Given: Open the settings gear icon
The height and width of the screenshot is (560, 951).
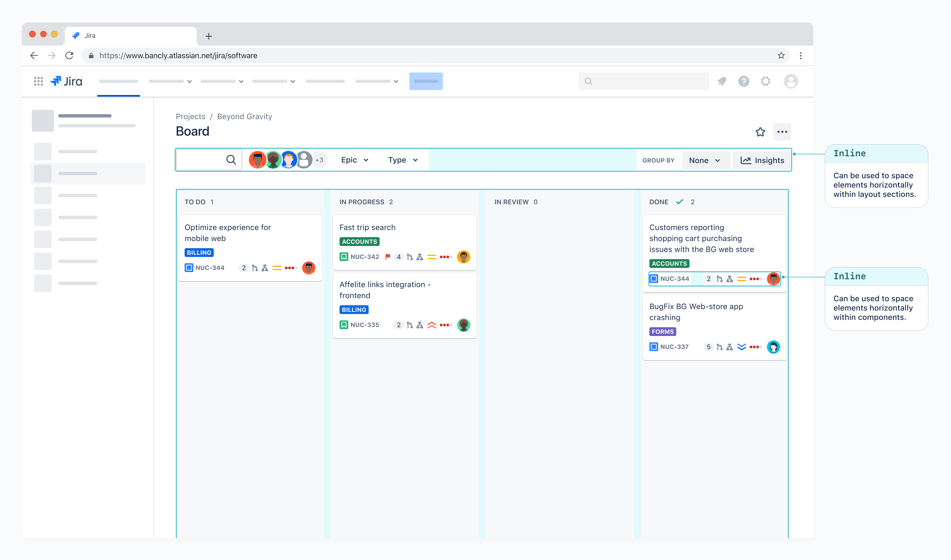Looking at the screenshot, I should pyautogui.click(x=765, y=81).
